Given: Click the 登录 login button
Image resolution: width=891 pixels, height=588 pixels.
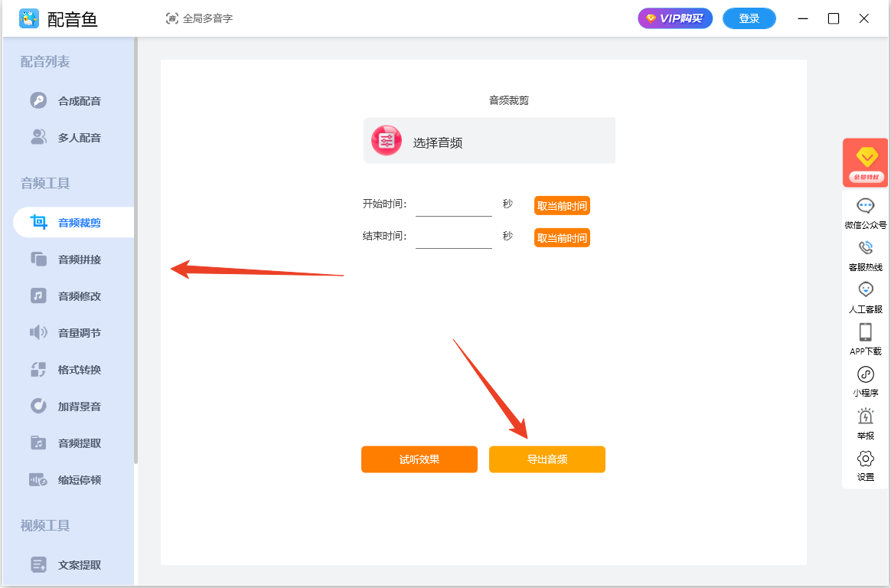Looking at the screenshot, I should coord(749,18).
